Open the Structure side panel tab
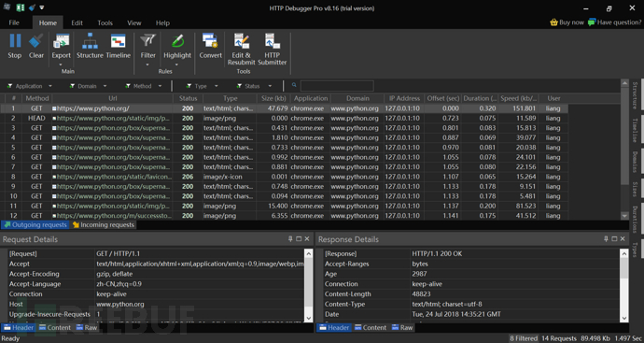This screenshot has height=343, width=644. tap(635, 95)
